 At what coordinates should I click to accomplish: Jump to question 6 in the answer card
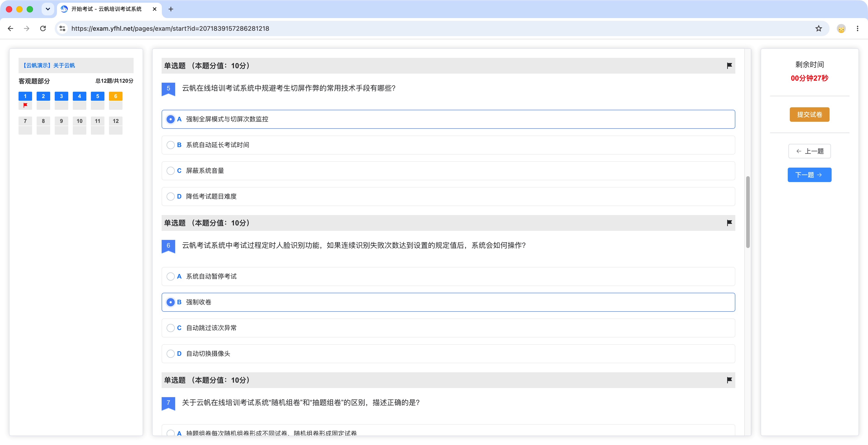click(116, 96)
